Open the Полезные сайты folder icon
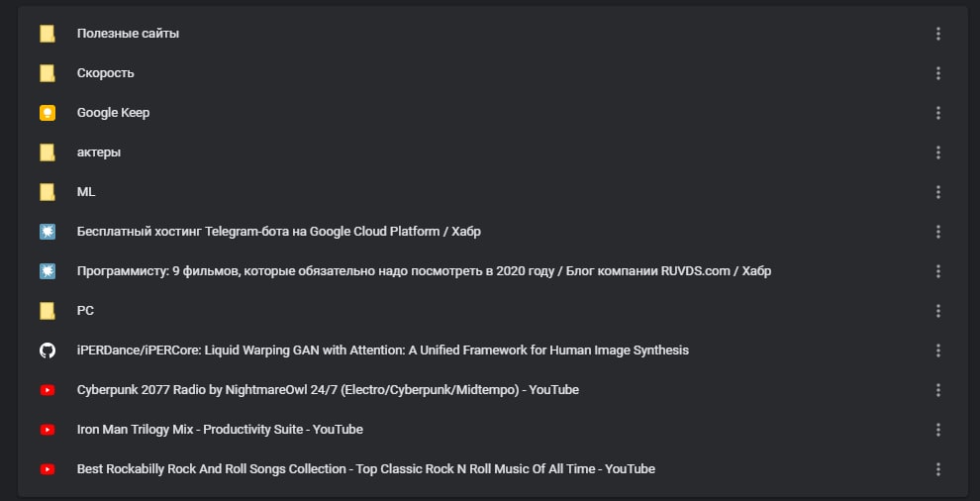 click(48, 34)
